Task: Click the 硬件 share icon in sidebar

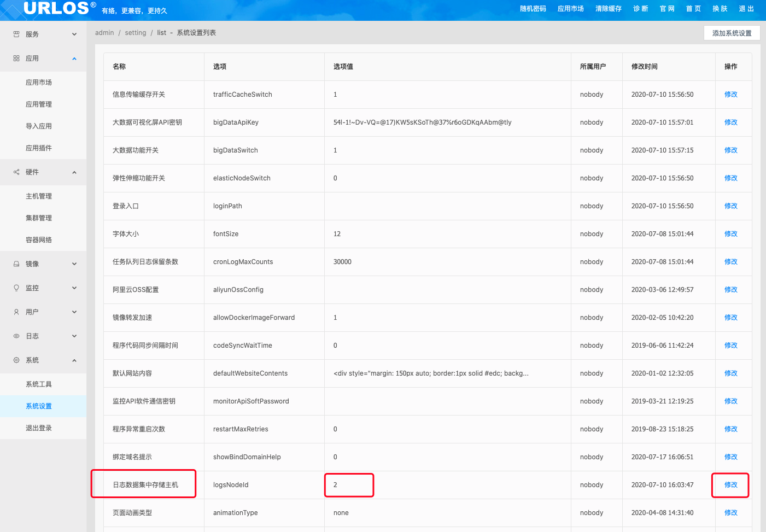Action: [16, 172]
